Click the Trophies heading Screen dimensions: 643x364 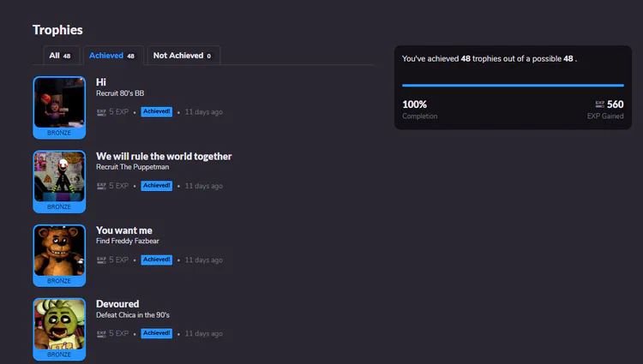57,30
